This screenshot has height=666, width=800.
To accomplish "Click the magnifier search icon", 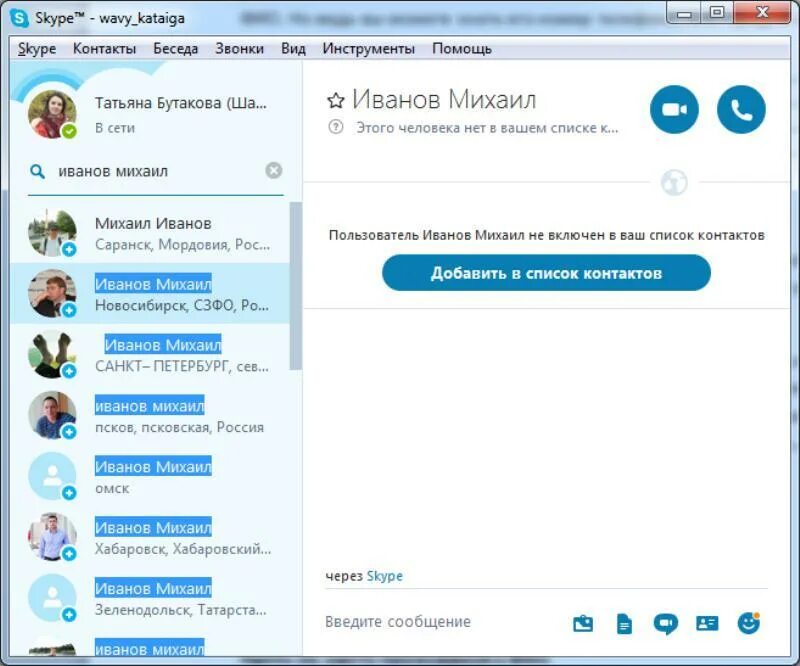I will click(37, 171).
